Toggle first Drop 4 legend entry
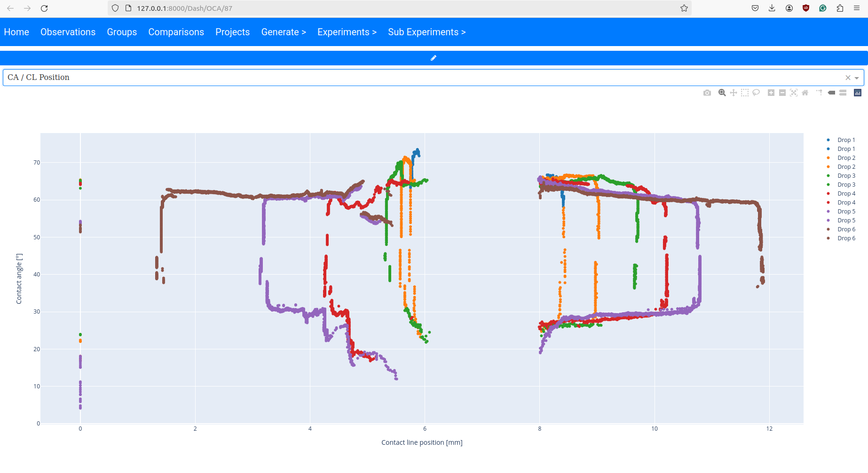Image resolution: width=868 pixels, height=473 pixels. [x=841, y=194]
